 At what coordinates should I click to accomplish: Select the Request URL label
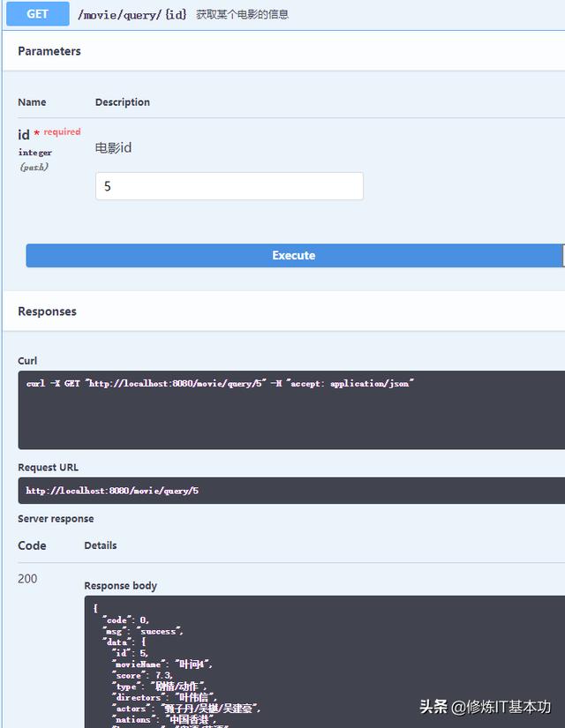[x=48, y=468]
